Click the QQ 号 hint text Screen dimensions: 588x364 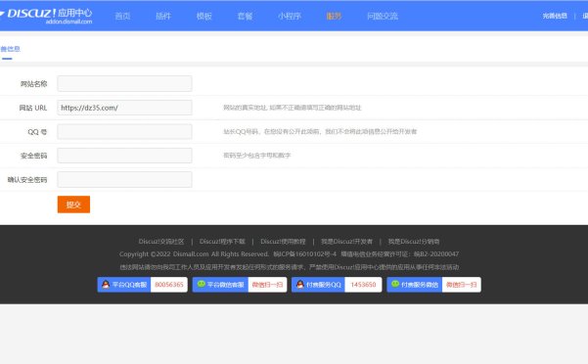[x=320, y=131]
